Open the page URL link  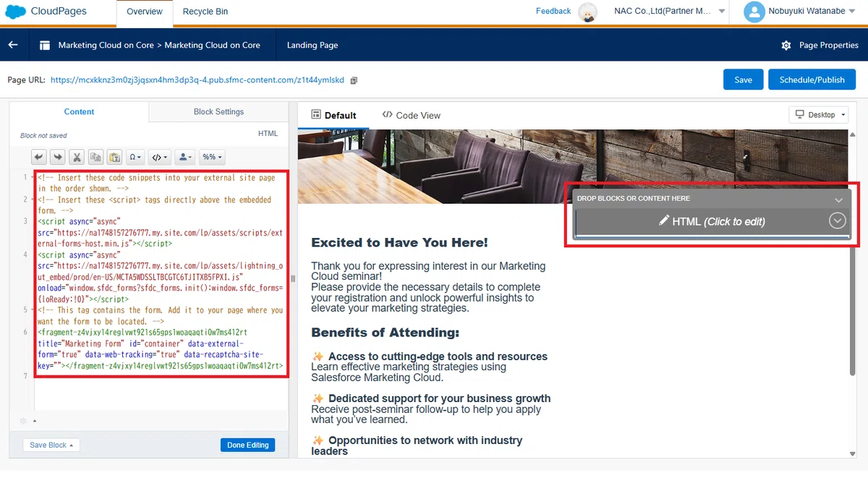coord(197,80)
